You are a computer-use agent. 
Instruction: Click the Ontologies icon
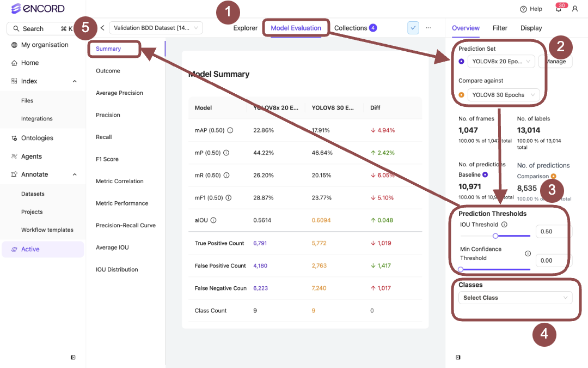[x=14, y=138]
